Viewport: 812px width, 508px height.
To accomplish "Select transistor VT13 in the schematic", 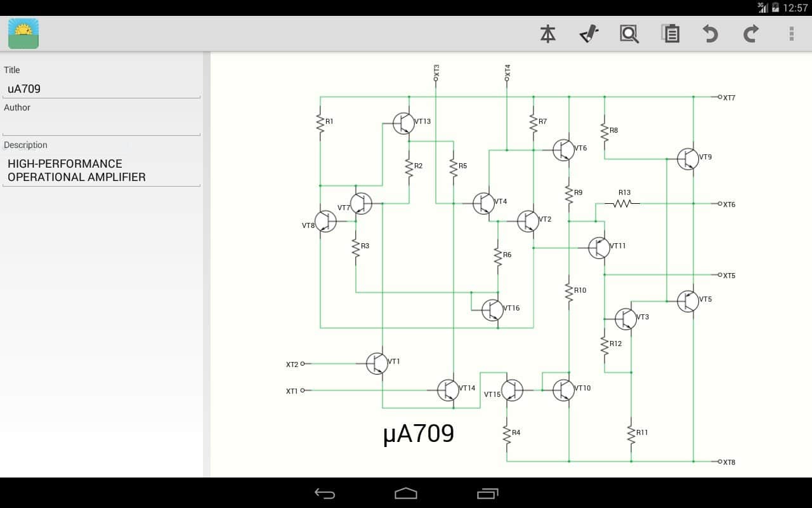I will tap(403, 124).
